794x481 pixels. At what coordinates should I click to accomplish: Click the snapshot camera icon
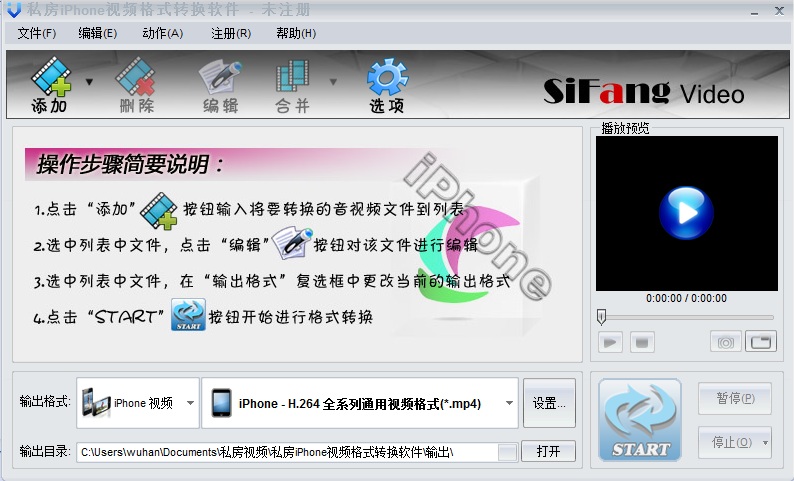(x=726, y=342)
